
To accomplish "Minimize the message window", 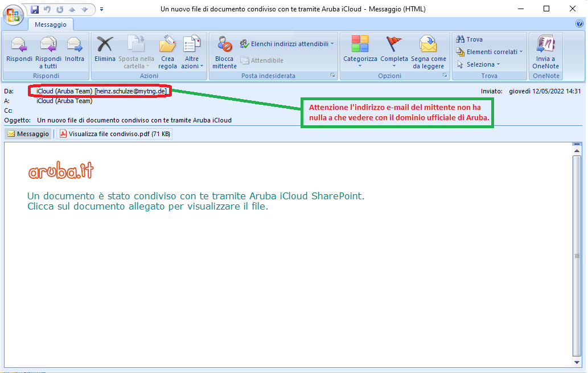I will (x=520, y=9).
